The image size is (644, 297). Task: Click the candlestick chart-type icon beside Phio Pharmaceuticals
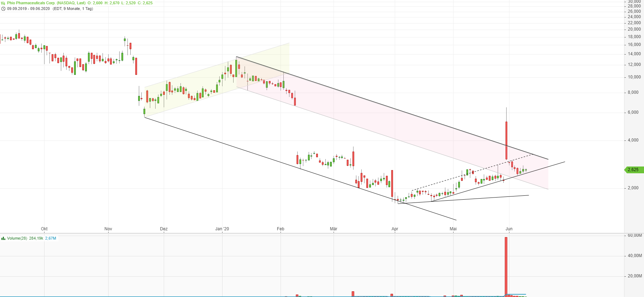pos(3,3)
